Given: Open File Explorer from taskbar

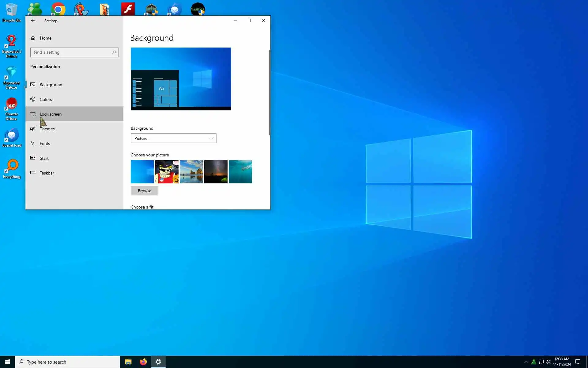Looking at the screenshot, I should (128, 362).
